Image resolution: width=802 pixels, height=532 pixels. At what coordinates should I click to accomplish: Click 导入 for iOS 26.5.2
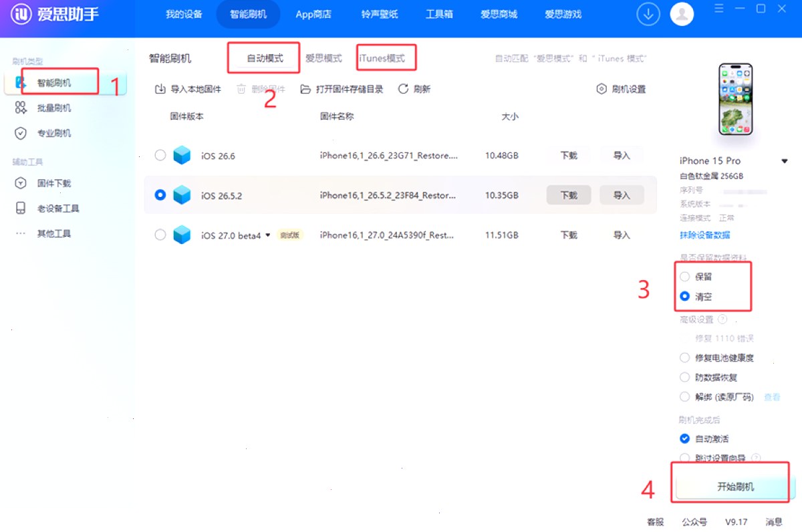point(622,195)
